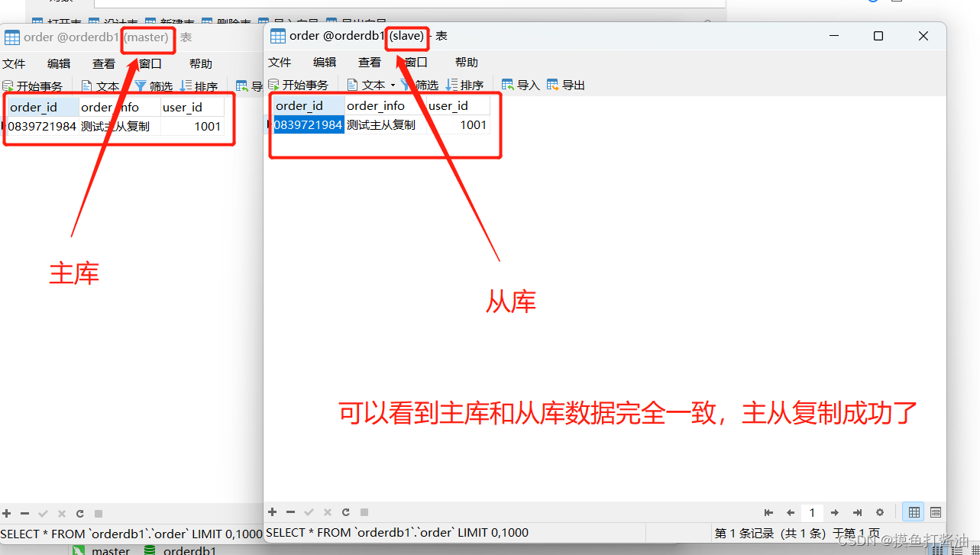
Task: Open page settings gear in slave window
Action: pos(880,513)
